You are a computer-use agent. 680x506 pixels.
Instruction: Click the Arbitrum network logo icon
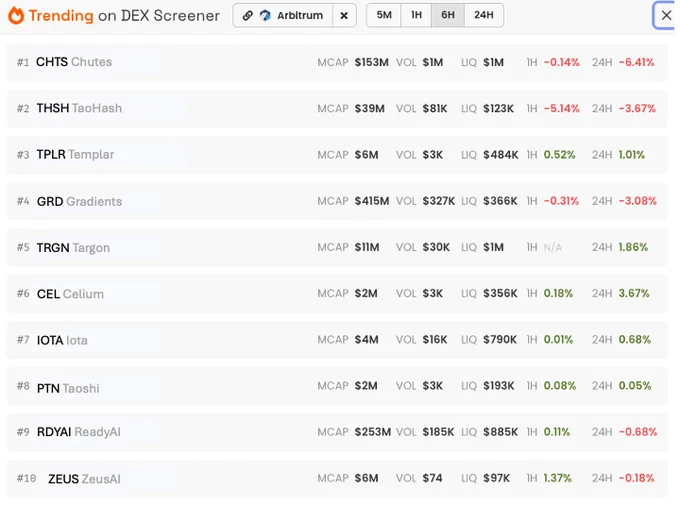coord(265,16)
